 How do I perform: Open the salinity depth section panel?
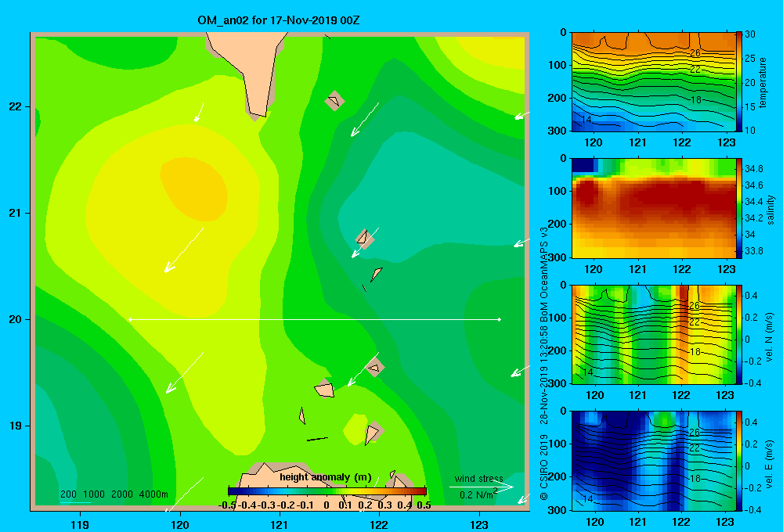654,208
